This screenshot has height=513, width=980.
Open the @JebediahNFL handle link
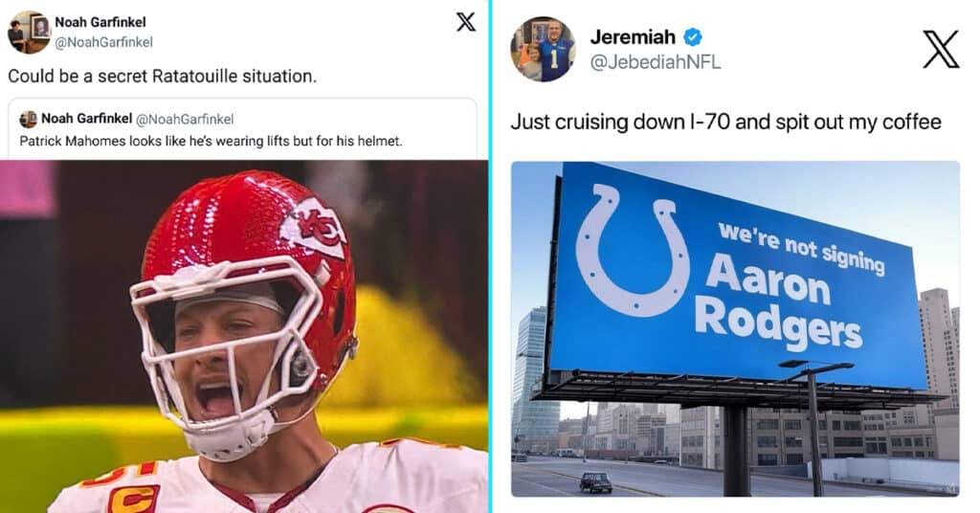pyautogui.click(x=655, y=62)
